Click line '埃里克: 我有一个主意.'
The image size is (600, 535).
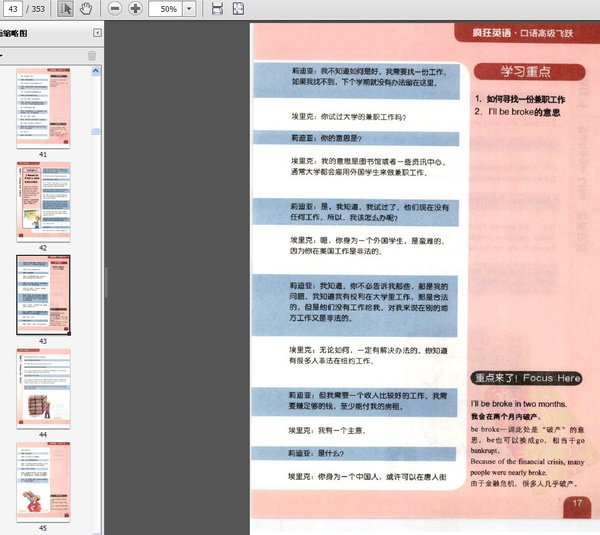click(327, 431)
